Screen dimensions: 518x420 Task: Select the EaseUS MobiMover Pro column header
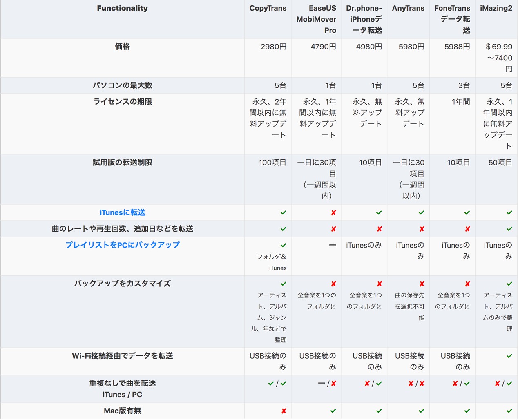(316, 19)
